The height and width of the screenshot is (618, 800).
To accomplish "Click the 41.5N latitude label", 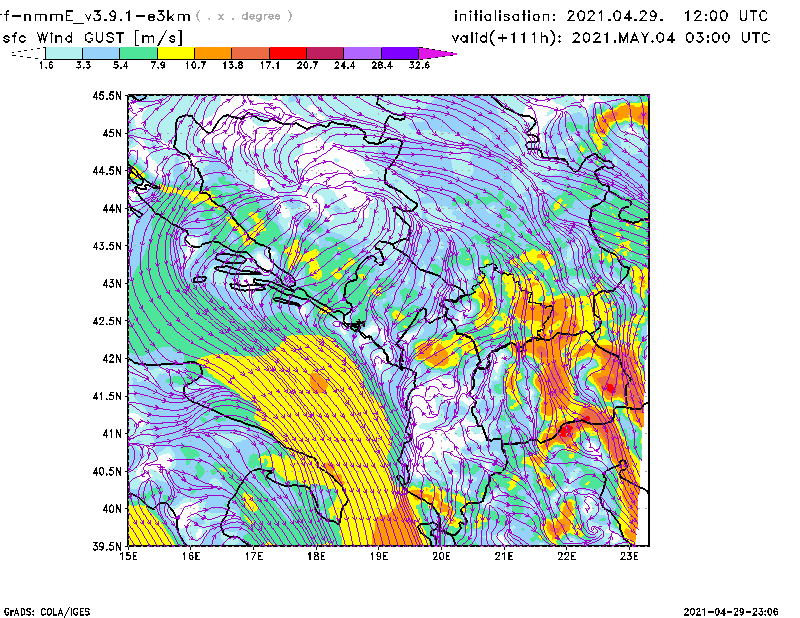I will click(107, 396).
